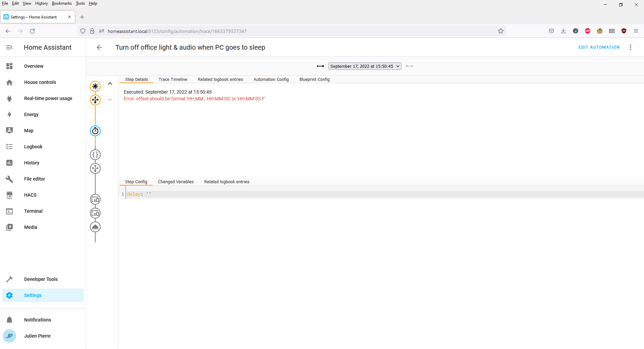This screenshot has width=644, height=349.
Task: Click the highlighted stopwatch delay node
Action: [95, 131]
